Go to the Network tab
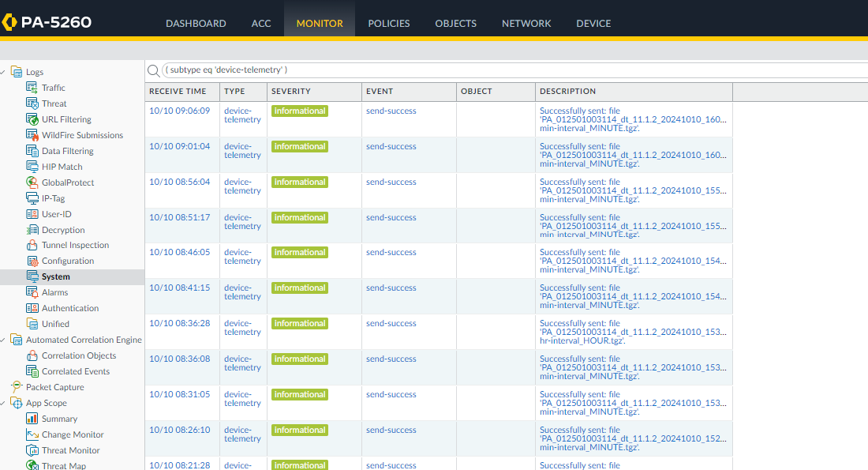The image size is (868, 470). (x=526, y=24)
